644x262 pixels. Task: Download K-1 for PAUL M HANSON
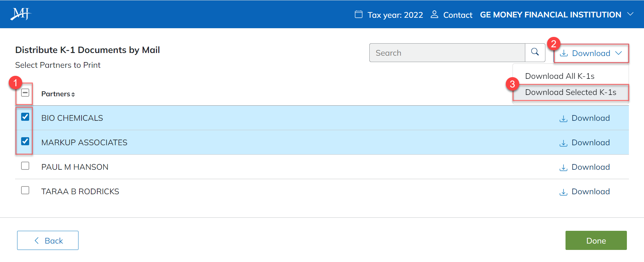584,167
